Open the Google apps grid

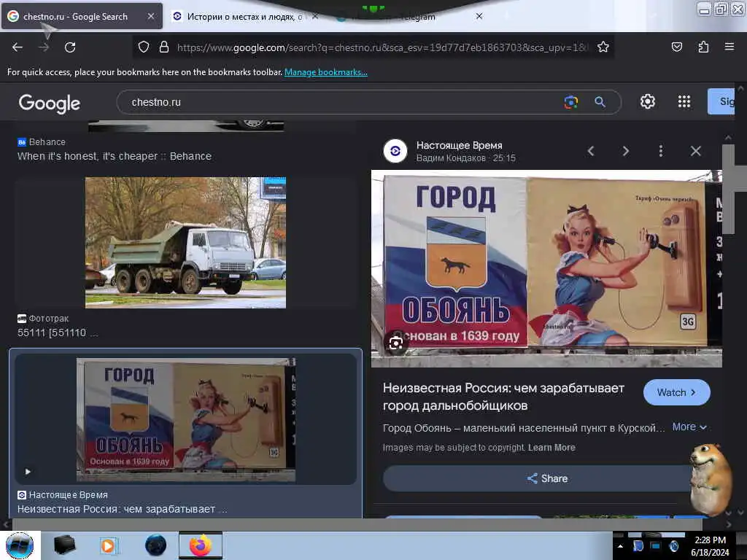point(684,101)
